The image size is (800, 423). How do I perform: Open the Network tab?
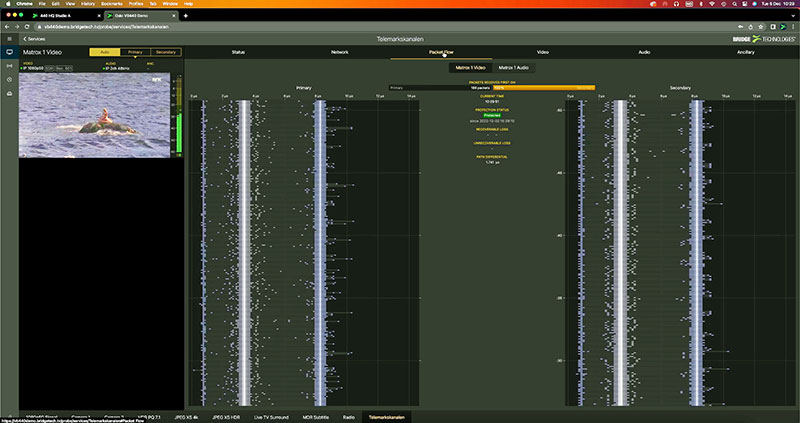pos(340,52)
